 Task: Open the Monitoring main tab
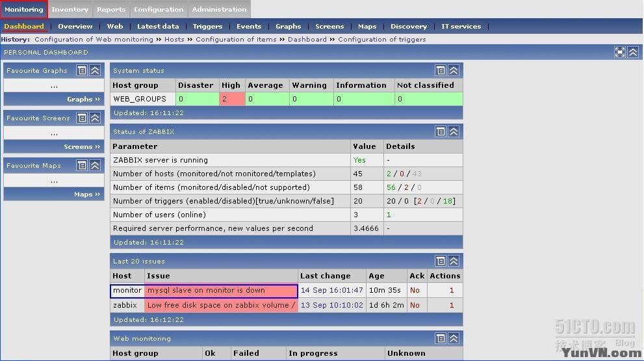(24, 10)
